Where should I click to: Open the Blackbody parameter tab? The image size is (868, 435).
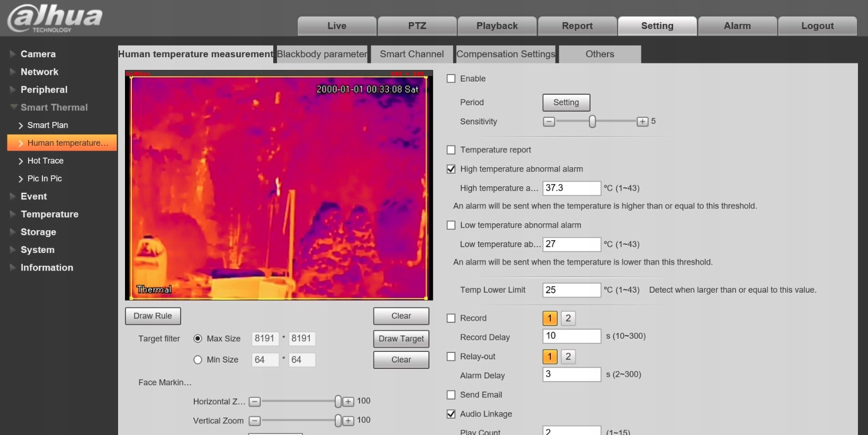[322, 54]
